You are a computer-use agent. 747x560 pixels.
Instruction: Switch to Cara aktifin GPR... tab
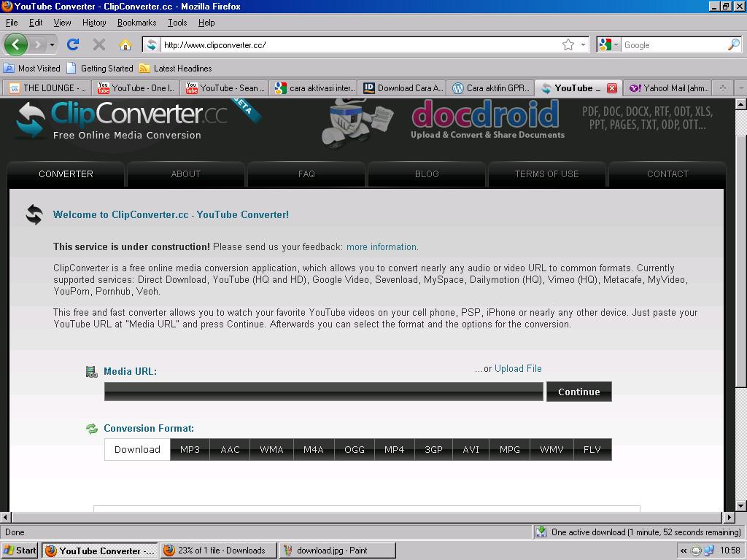[x=490, y=88]
